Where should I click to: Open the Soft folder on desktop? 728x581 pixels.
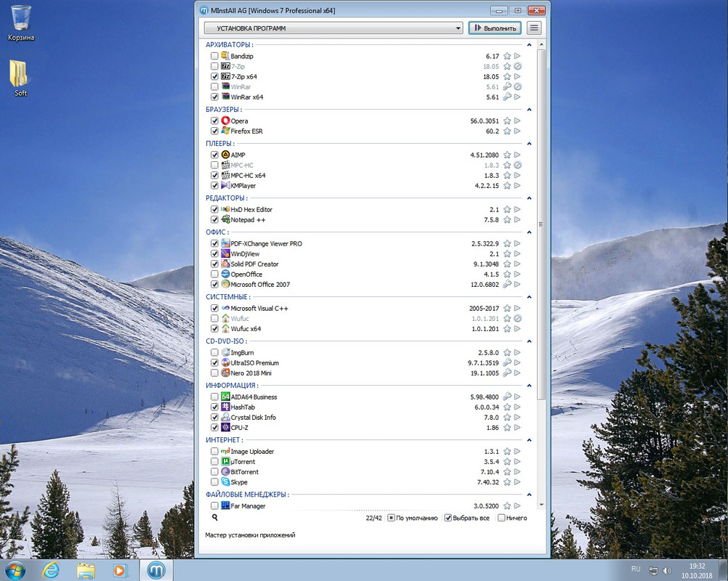20,78
